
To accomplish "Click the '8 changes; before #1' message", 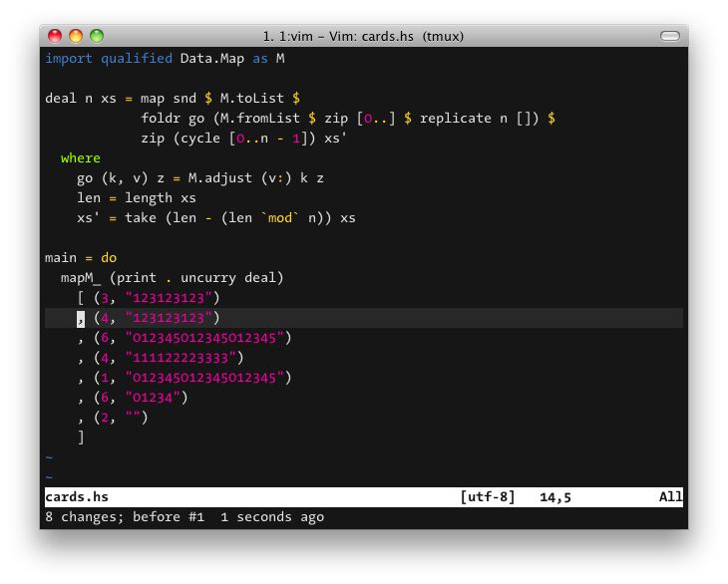I will [x=125, y=517].
